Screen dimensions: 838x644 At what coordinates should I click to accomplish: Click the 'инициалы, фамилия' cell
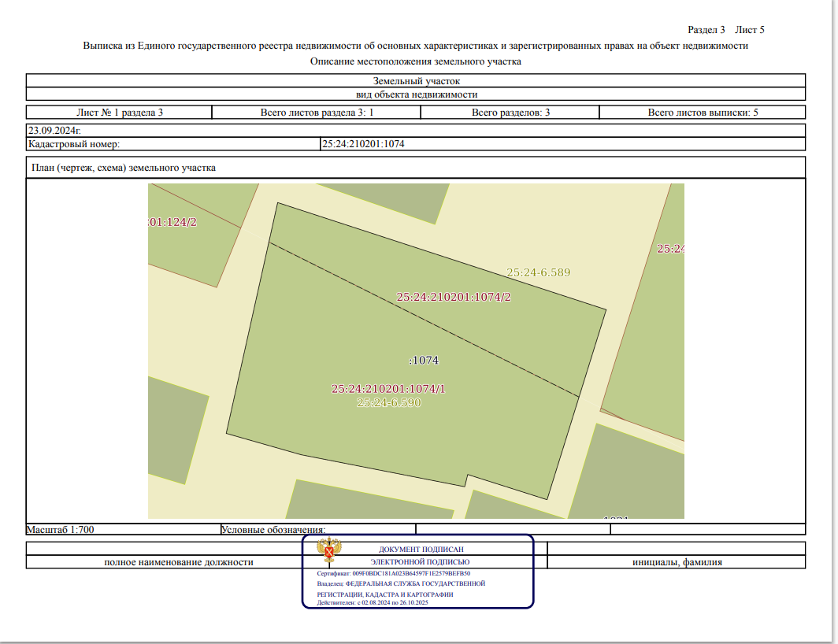(x=677, y=562)
